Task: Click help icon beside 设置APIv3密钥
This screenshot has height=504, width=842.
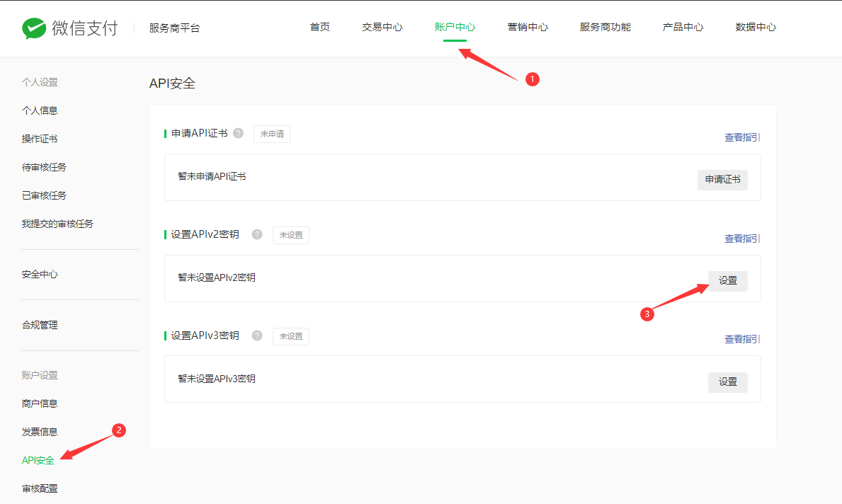Action: tap(257, 336)
